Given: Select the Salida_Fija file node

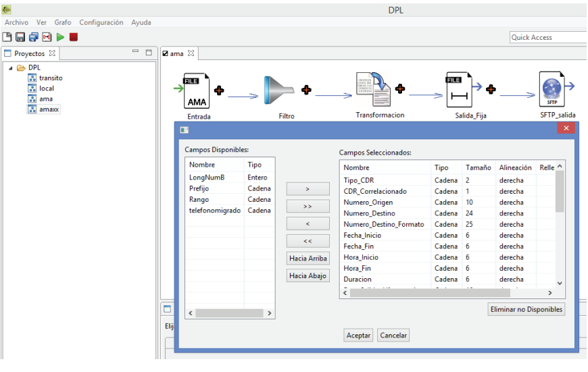Looking at the screenshot, I should [x=459, y=90].
